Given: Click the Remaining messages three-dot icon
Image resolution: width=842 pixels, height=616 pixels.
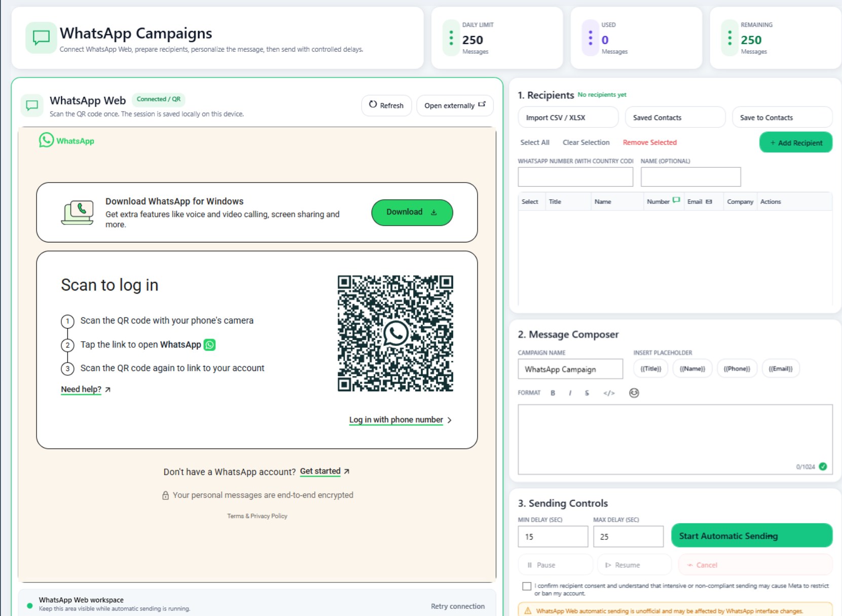Looking at the screenshot, I should click(729, 38).
